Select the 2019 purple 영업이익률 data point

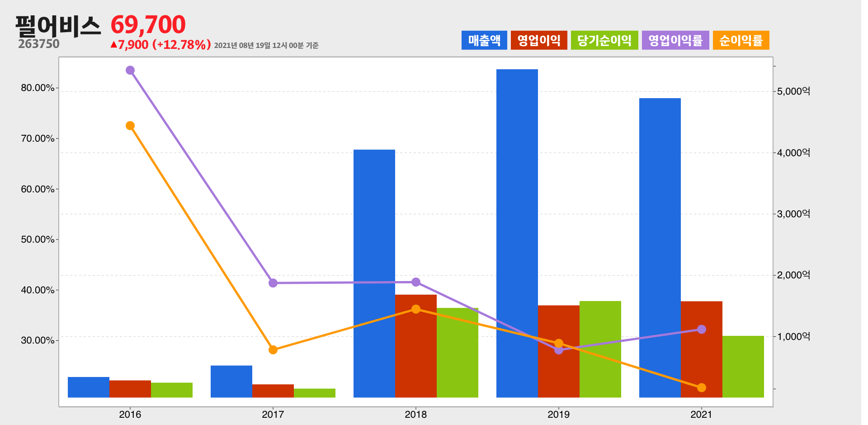(559, 350)
